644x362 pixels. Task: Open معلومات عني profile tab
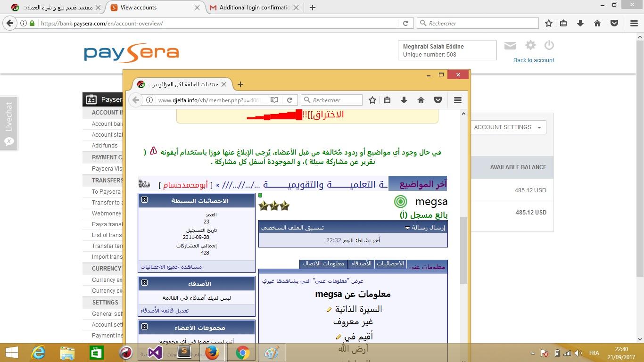[427, 267]
